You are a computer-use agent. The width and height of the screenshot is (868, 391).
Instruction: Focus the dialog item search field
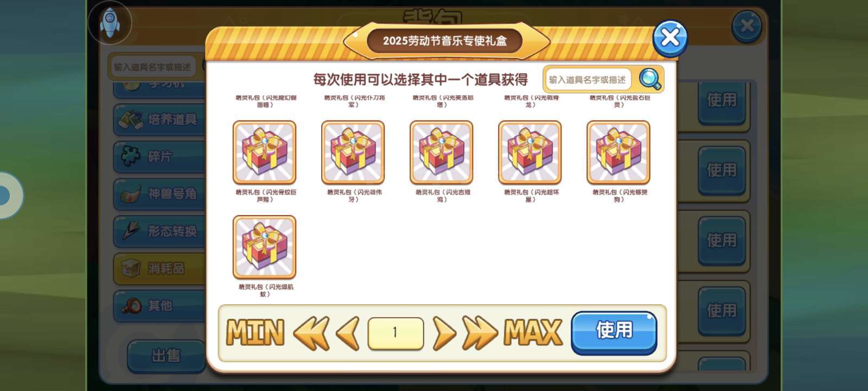click(x=589, y=80)
